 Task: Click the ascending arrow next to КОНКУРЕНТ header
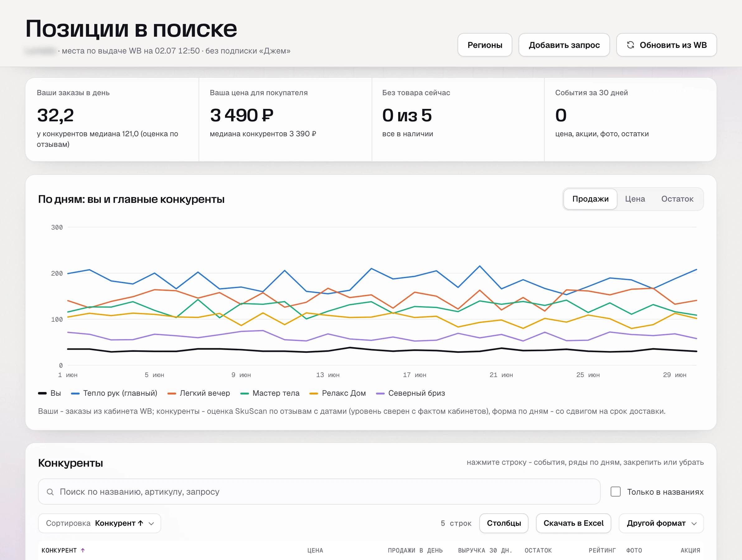point(83,550)
